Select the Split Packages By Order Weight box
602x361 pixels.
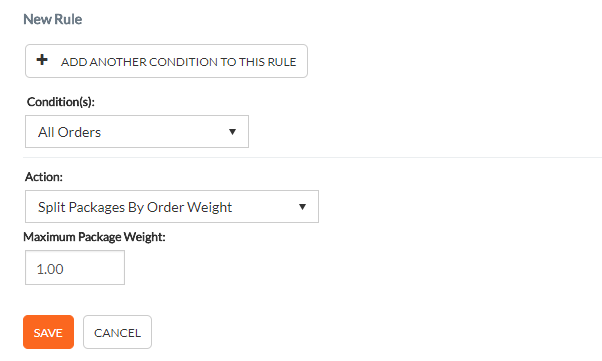tap(172, 207)
